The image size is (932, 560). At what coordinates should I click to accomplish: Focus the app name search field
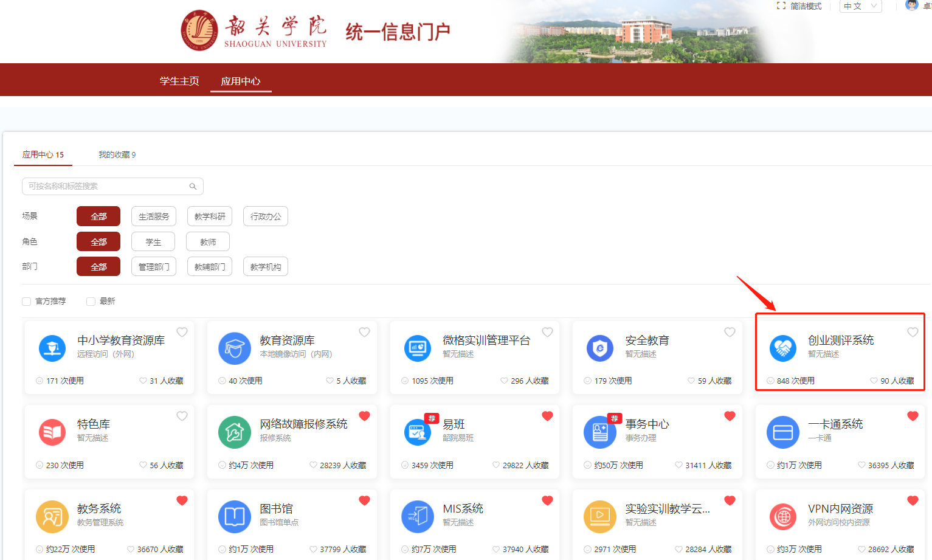pos(106,187)
